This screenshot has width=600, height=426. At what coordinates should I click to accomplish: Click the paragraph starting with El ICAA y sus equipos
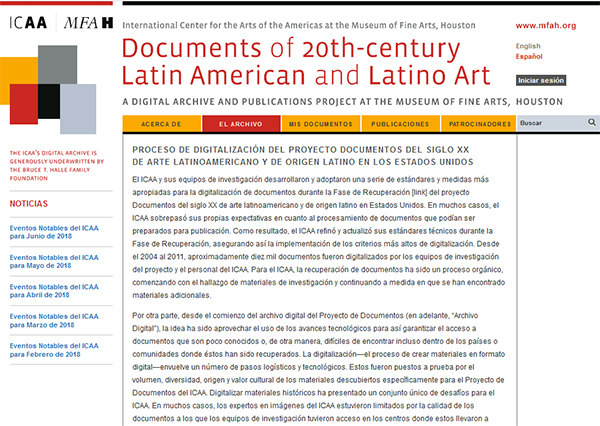coord(318,237)
